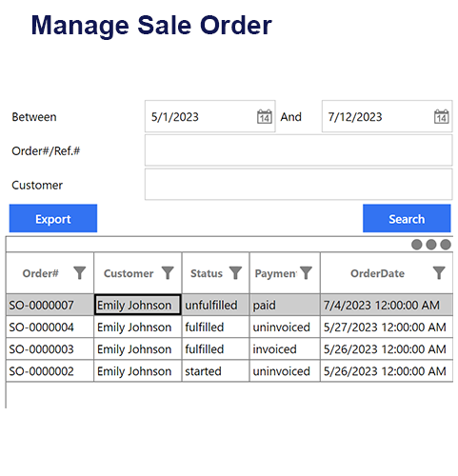
Task: Select the started status cell of SO-0000002
Action: click(x=215, y=371)
